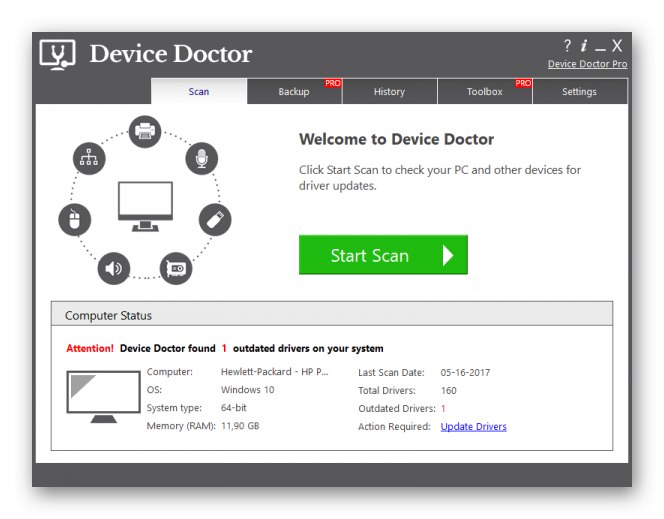Click the '64-bit' system type value
Viewport: 664px width, 519px height.
[x=233, y=408]
